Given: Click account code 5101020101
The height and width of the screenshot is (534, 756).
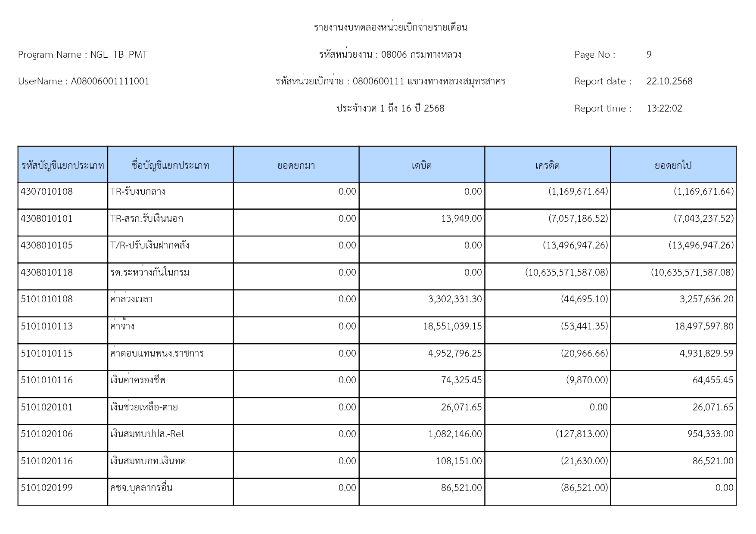Looking at the screenshot, I should point(47,407).
